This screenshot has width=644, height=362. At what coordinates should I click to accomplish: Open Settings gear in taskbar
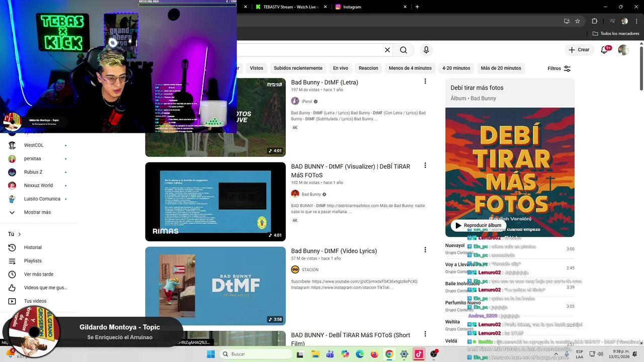point(404,354)
